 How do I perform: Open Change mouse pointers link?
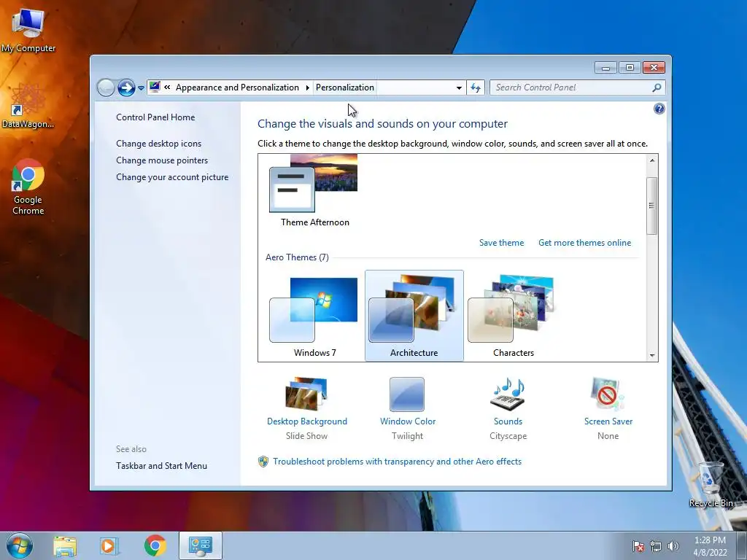click(x=162, y=160)
